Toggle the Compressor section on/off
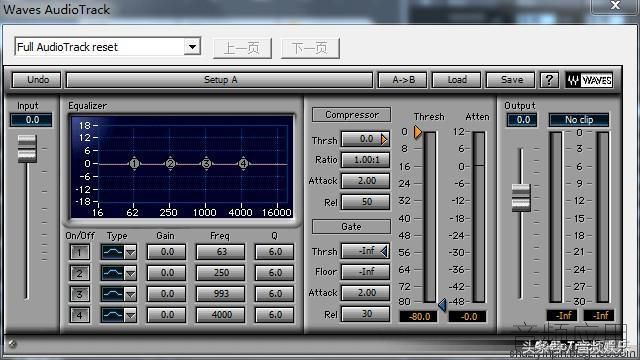 click(351, 115)
